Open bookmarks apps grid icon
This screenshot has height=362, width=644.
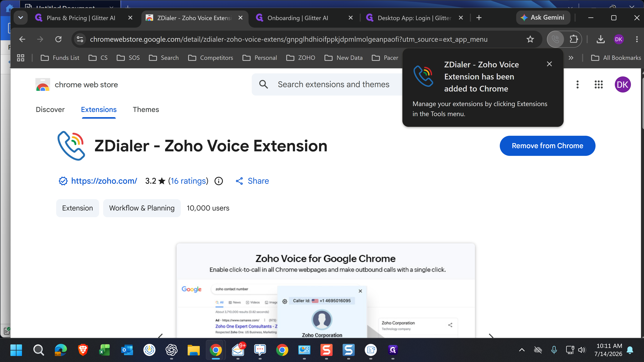[20, 58]
